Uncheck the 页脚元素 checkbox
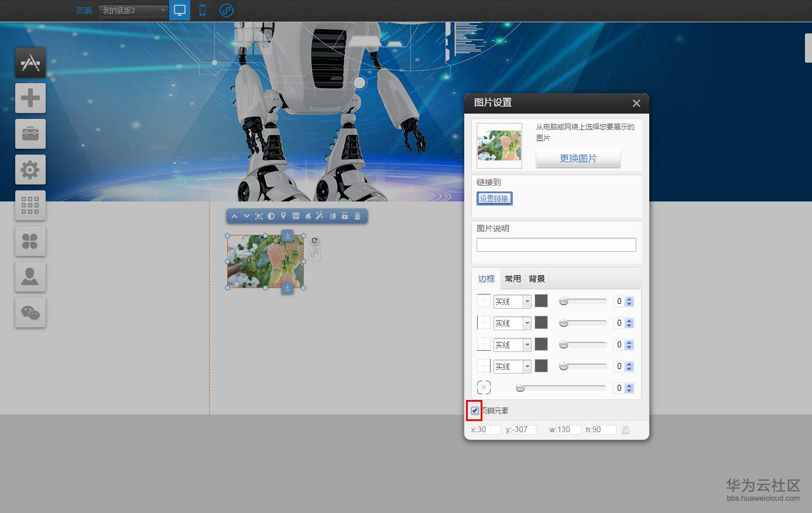 click(x=475, y=411)
